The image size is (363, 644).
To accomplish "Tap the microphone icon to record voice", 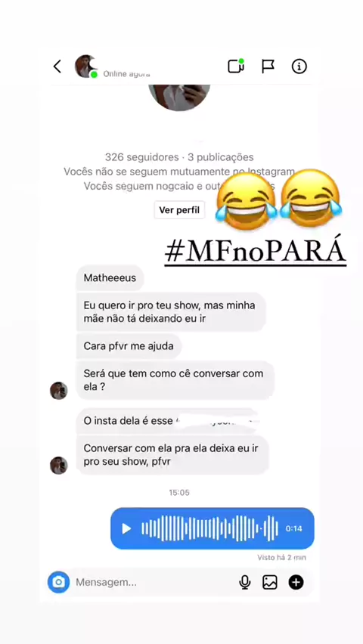I will pyautogui.click(x=244, y=582).
